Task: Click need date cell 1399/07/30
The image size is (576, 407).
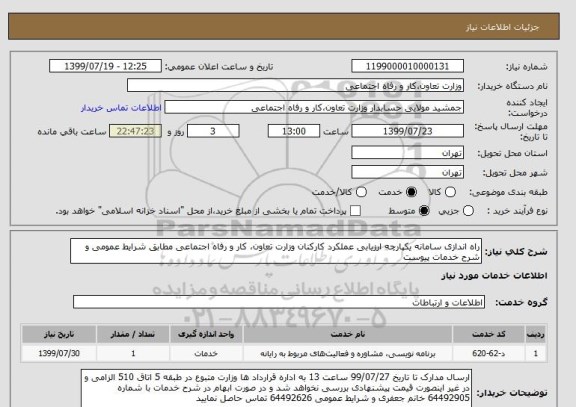Action: tap(59, 354)
